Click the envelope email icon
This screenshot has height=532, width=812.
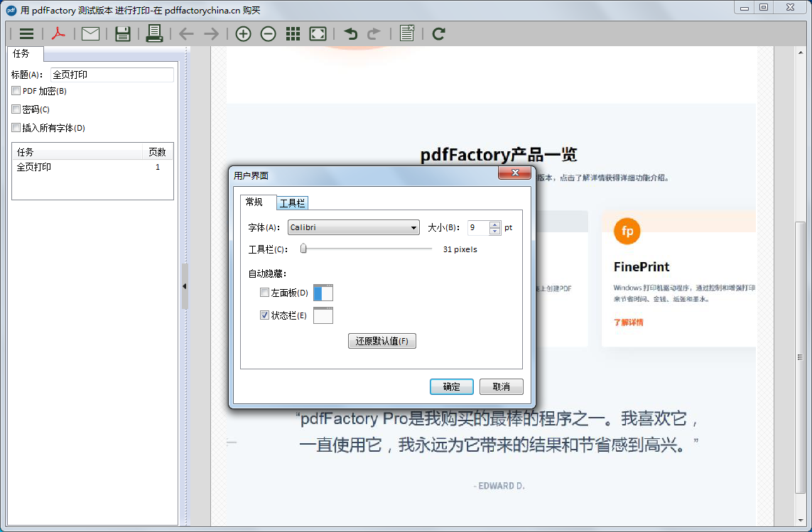(91, 33)
